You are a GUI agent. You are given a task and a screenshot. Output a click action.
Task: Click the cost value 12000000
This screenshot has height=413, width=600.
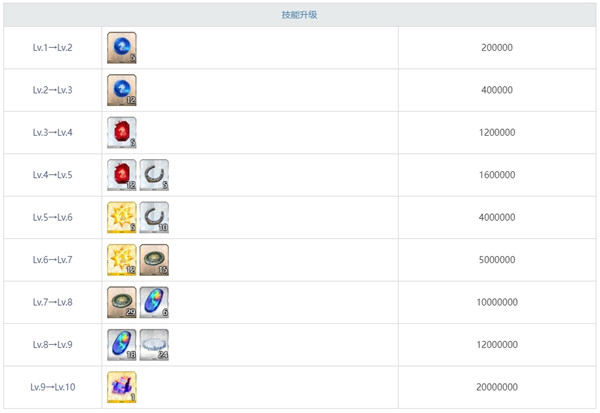point(497,345)
